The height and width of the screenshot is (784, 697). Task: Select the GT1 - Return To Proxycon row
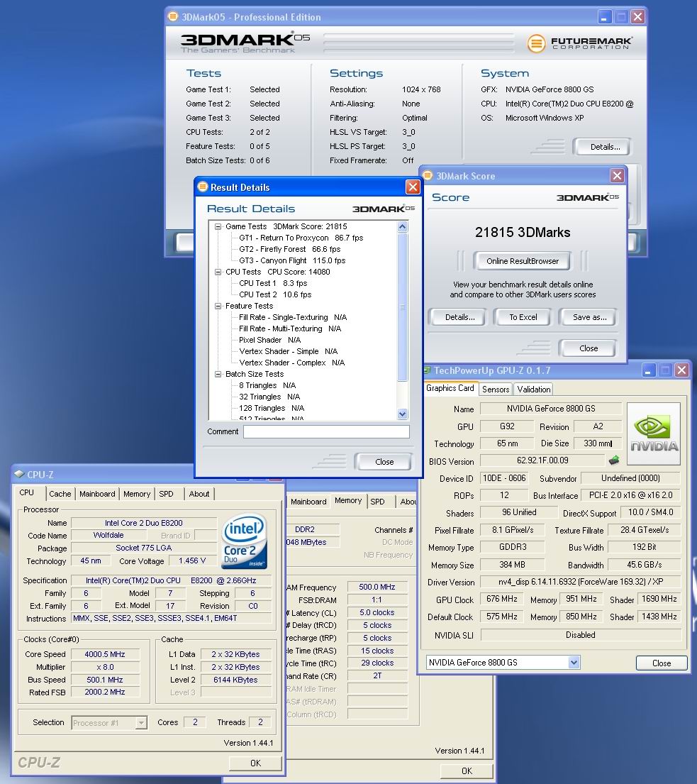301,238
